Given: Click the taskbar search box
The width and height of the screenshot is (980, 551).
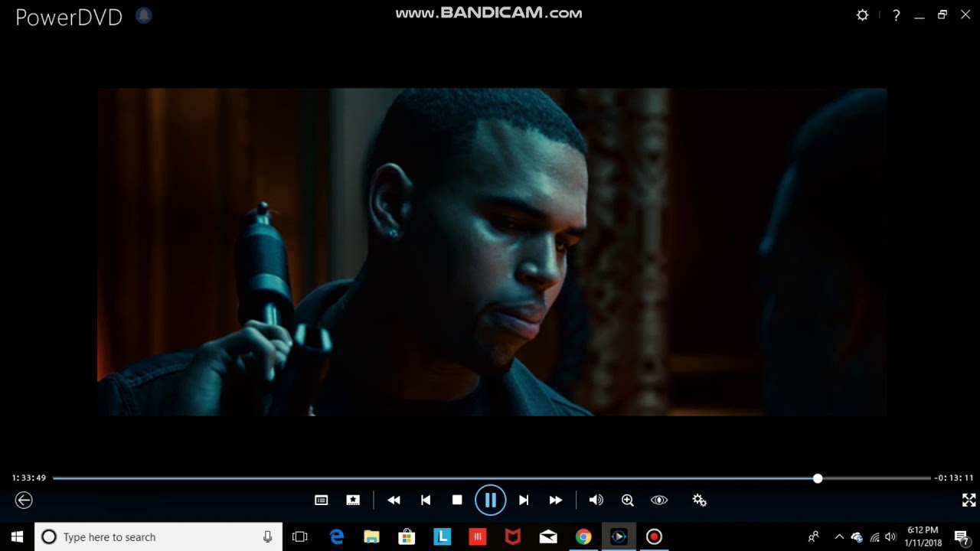Looking at the screenshot, I should [158, 536].
